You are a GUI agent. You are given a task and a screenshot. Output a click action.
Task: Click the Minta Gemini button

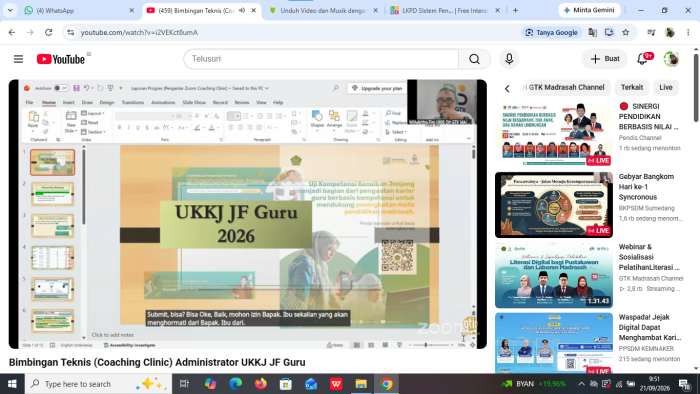(589, 10)
